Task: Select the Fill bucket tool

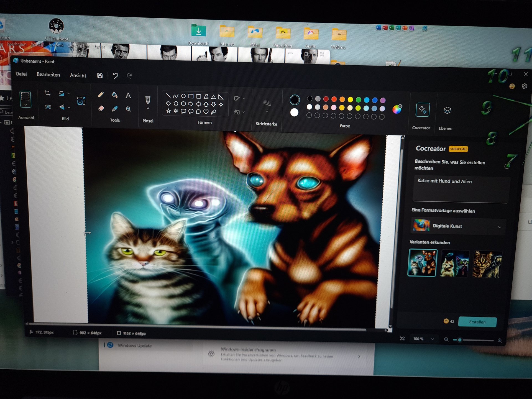Action: tap(114, 95)
